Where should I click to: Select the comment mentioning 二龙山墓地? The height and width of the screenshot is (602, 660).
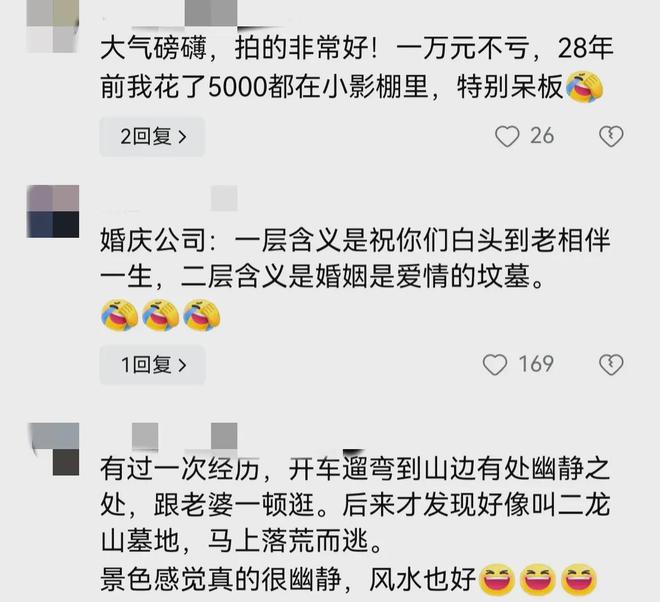pyautogui.click(x=355, y=524)
